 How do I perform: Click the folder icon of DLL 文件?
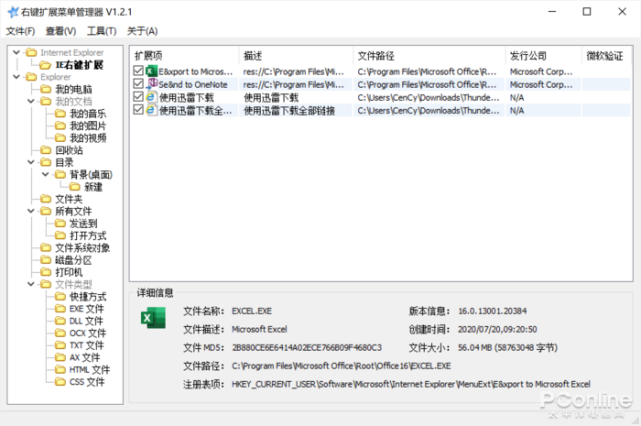coord(60,321)
